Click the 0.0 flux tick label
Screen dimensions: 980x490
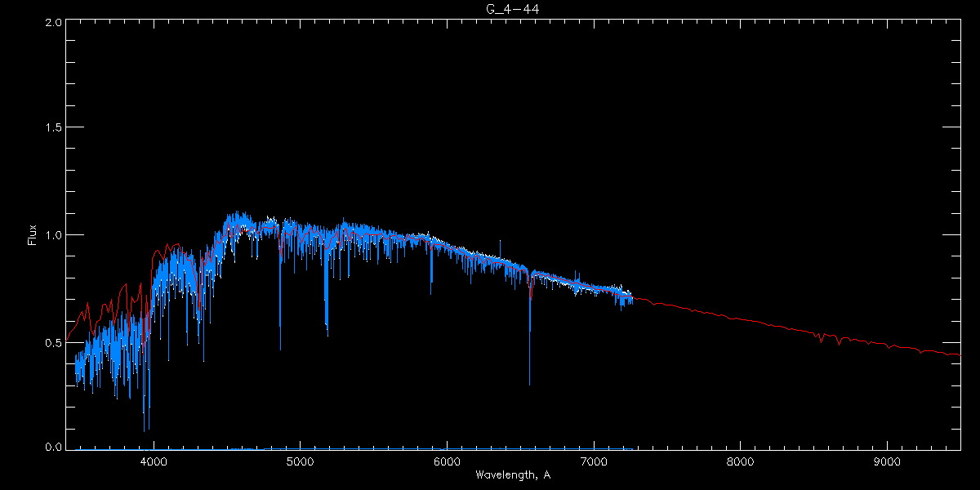tap(53, 448)
